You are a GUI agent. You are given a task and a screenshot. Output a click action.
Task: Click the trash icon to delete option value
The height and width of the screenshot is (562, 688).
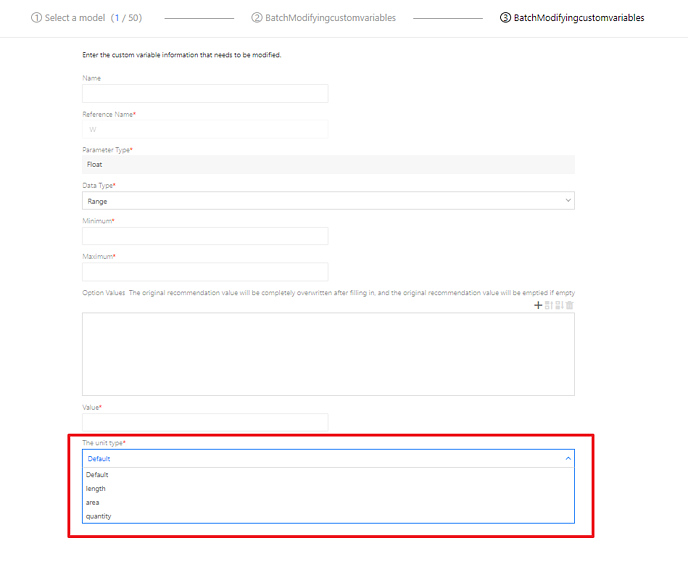tap(570, 305)
